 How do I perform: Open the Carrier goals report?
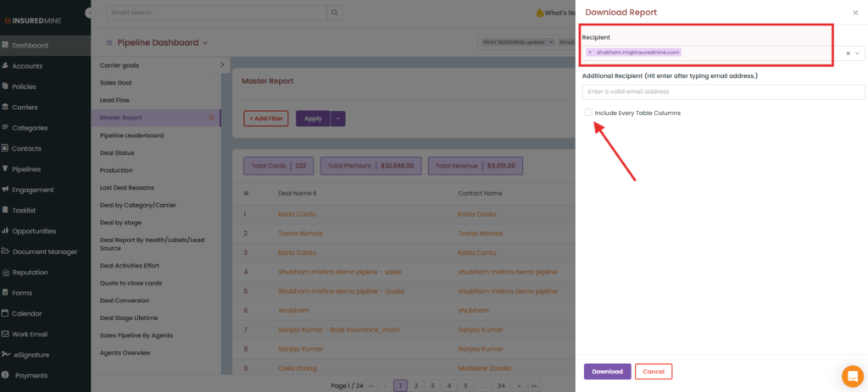(x=120, y=65)
